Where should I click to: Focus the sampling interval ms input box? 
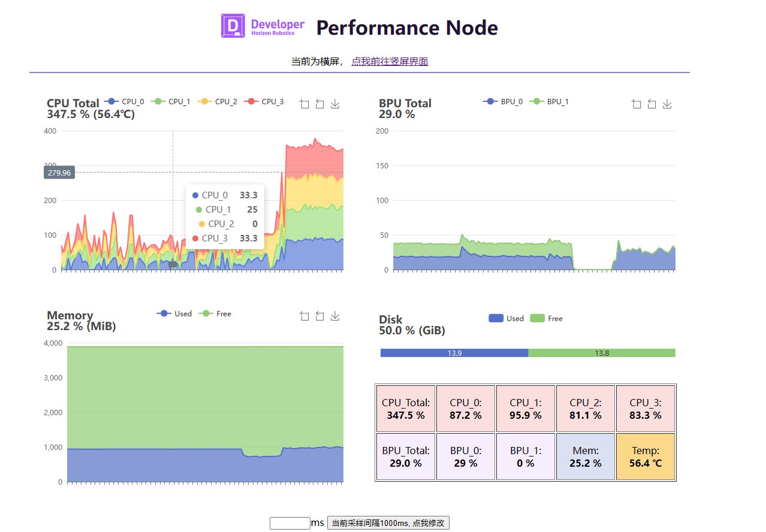(289, 523)
